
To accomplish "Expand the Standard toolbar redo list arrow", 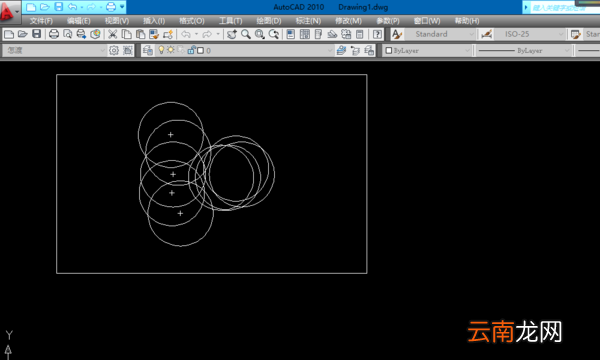I will (218, 34).
